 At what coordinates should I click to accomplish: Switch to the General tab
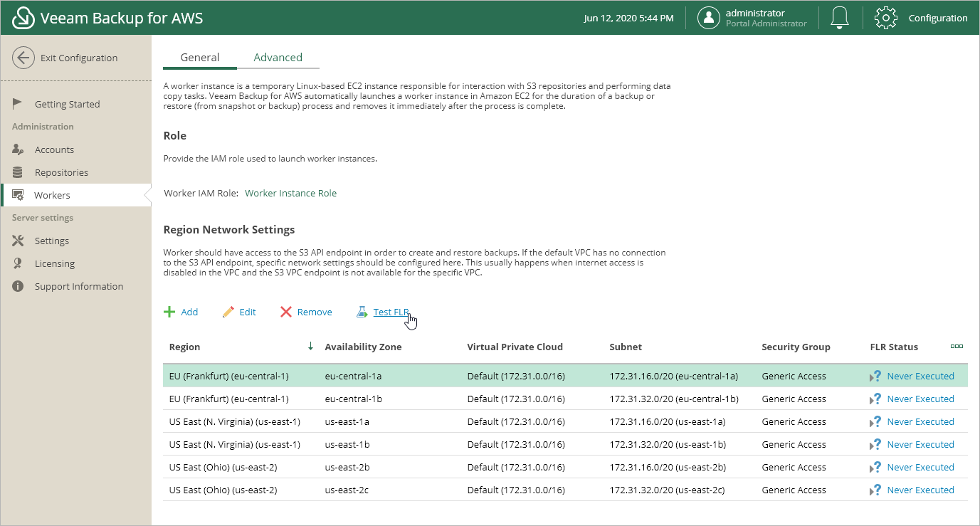click(200, 58)
